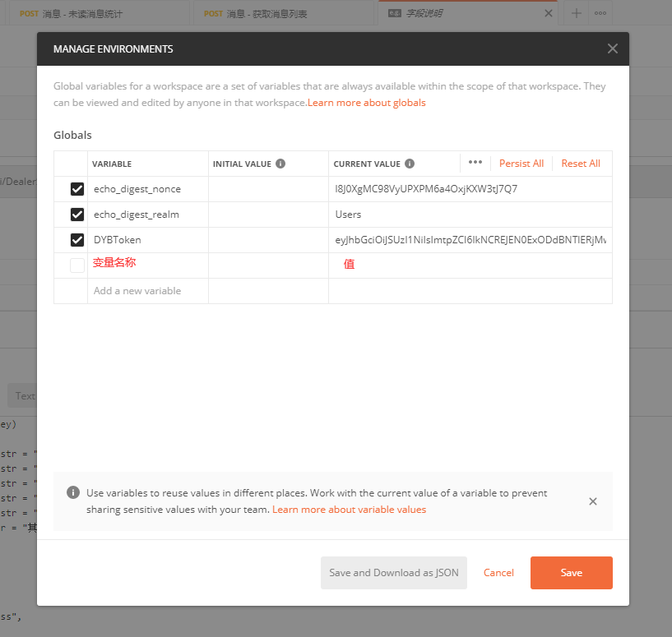This screenshot has width=672, height=637.
Task: Disable the DYBToken variable checkbox
Action: tap(77, 240)
